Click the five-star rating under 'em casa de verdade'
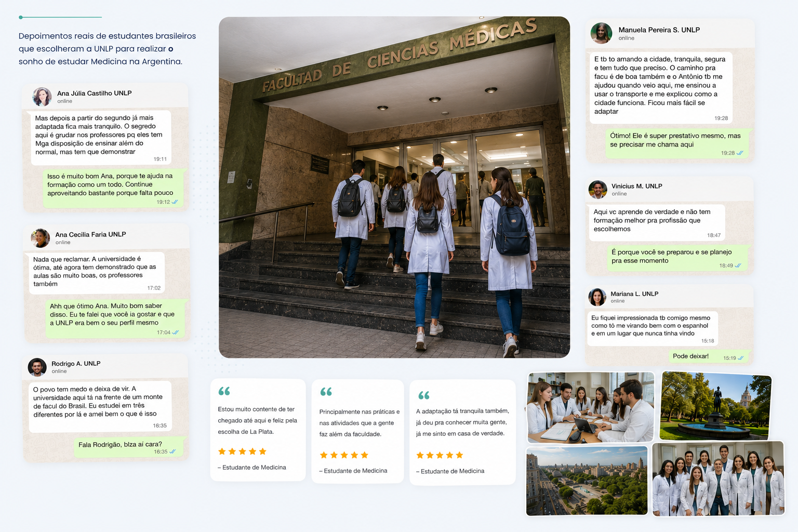 pos(440,455)
